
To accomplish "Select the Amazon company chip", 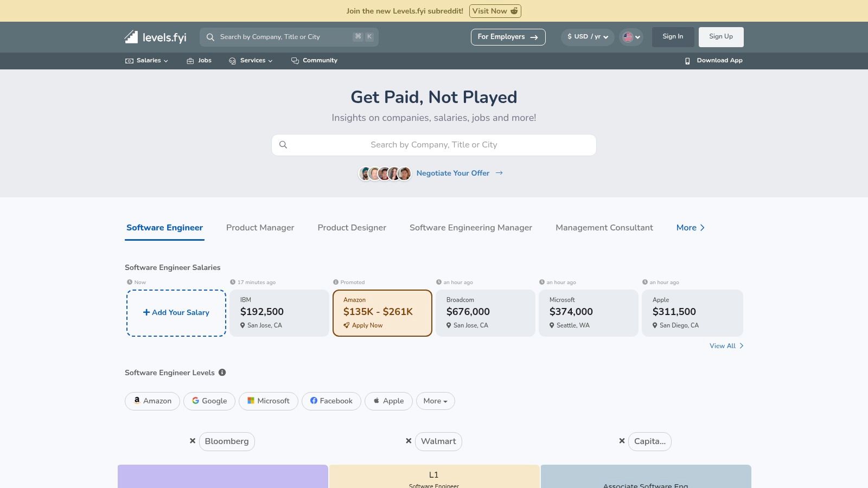I will (152, 401).
